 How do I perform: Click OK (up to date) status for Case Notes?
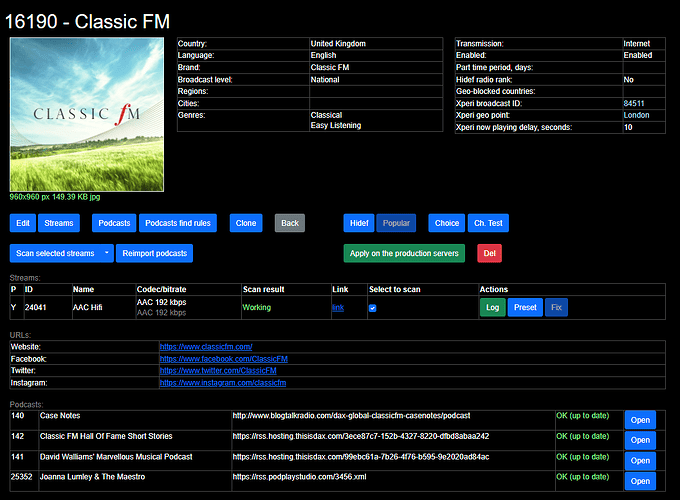point(582,415)
